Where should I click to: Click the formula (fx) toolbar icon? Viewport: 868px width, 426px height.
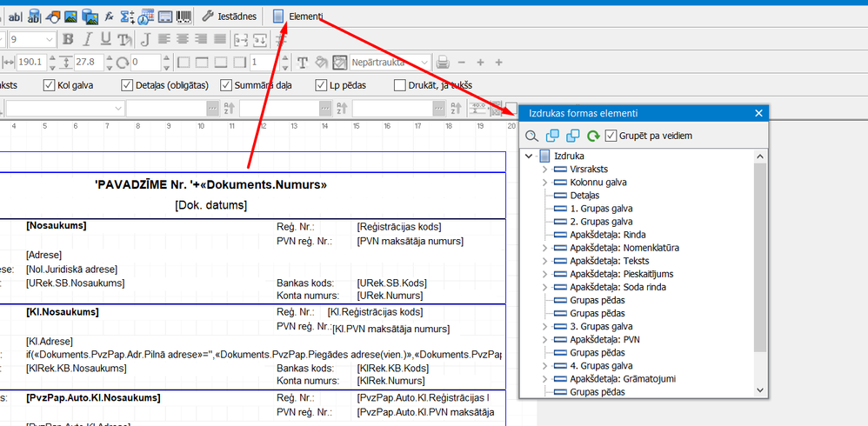pos(109,16)
